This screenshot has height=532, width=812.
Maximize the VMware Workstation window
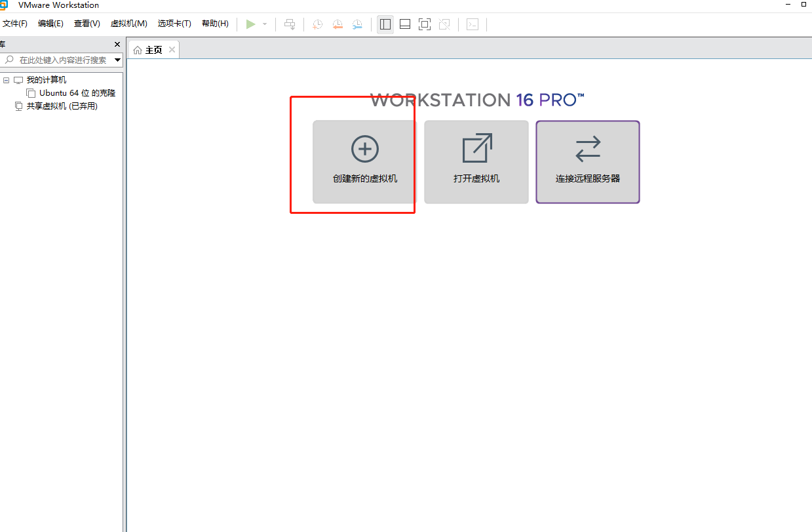pyautogui.click(x=803, y=5)
